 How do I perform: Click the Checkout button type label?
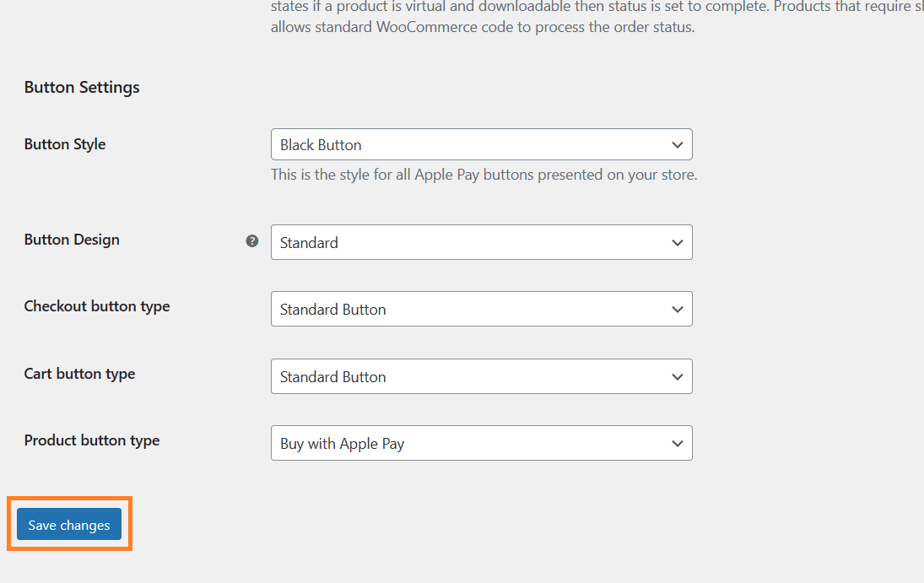[97, 306]
